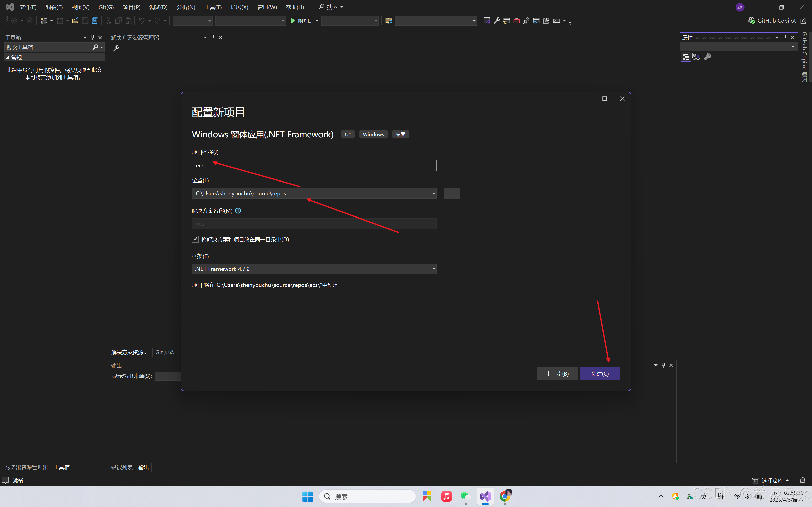
Task: Switch to the Git 更改 tab
Action: [x=165, y=352]
